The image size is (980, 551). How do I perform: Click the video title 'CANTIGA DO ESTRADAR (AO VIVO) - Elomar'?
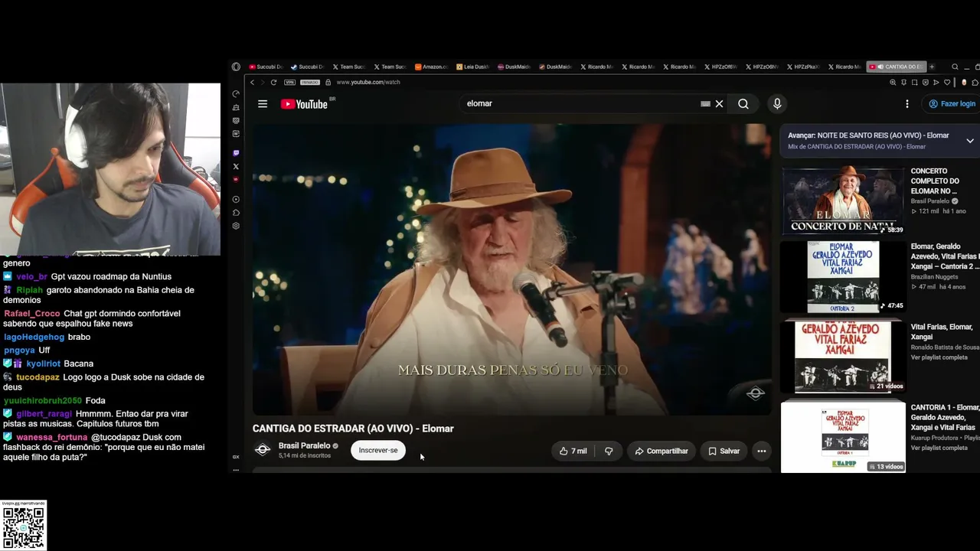coord(353,429)
